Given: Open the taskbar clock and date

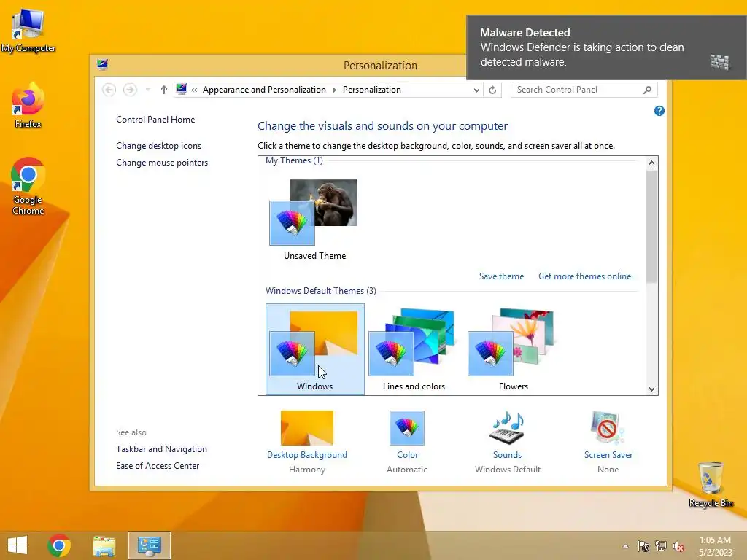Looking at the screenshot, I should 715,546.
